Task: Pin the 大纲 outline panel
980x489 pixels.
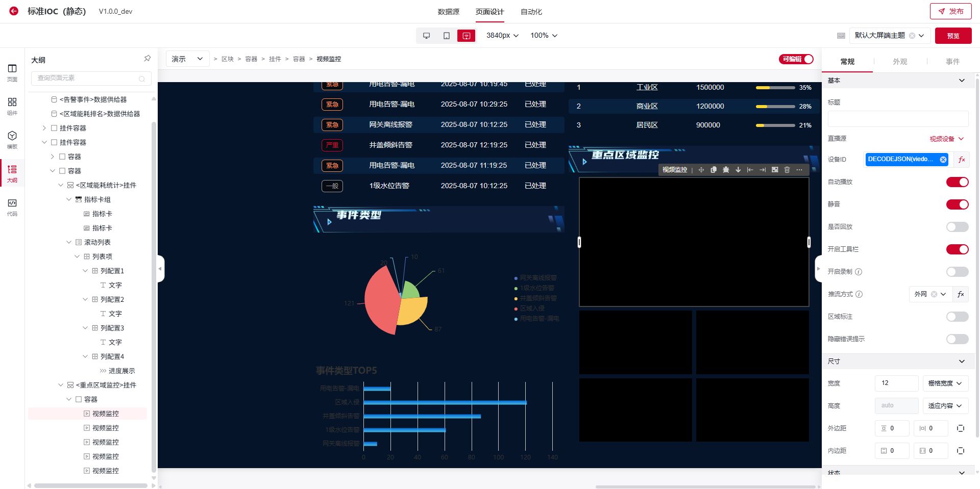Action: [x=147, y=59]
